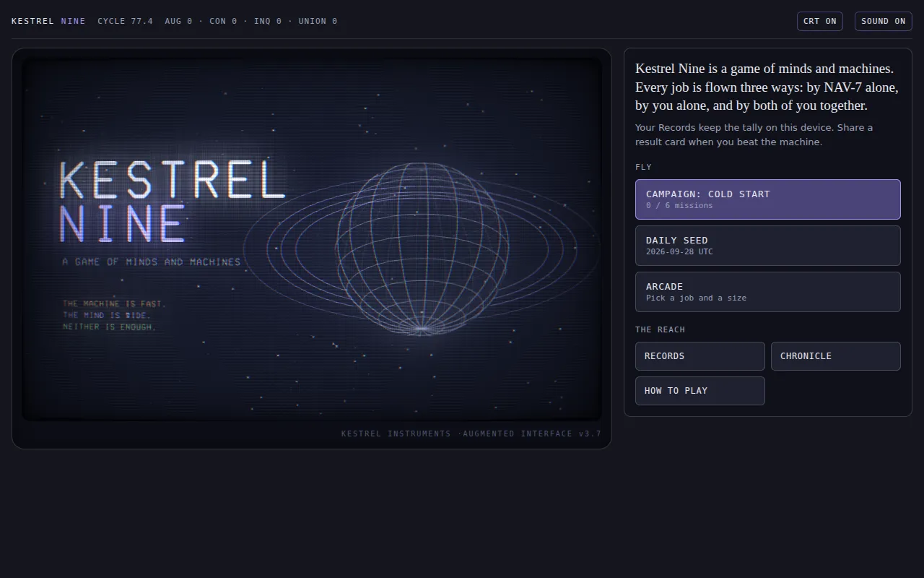Turn off sound with SOUND ON toggle

(883, 21)
